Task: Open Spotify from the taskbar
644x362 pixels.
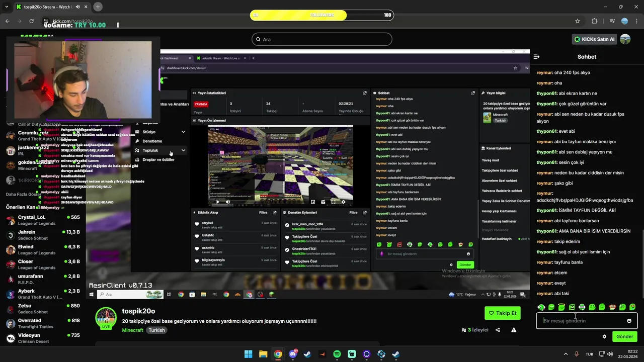Action: (x=337, y=354)
